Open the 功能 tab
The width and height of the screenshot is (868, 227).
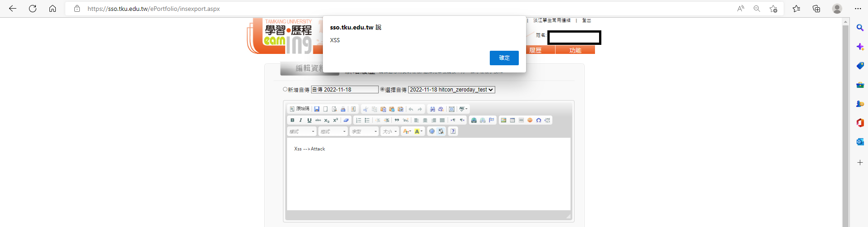tap(575, 50)
